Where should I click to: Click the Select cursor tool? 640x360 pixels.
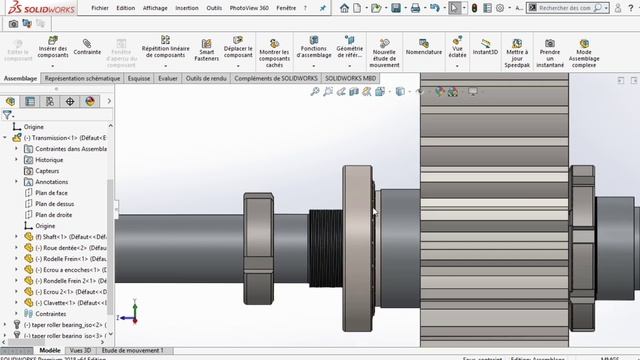coord(454,8)
